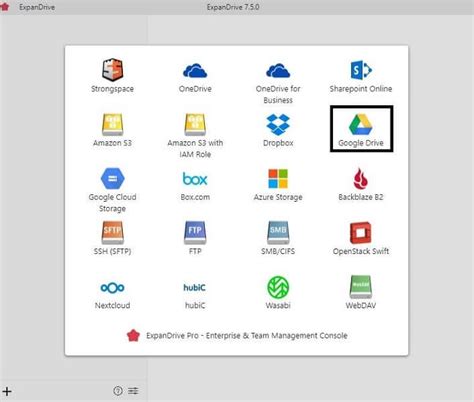This screenshot has height=402, width=474.
Task: Open ExpanDrive Pro Enterprise console link
Action: pos(237,336)
